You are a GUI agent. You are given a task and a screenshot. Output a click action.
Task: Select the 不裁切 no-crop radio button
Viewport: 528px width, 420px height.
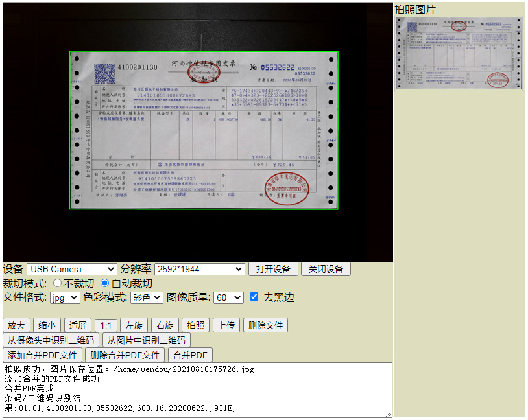click(58, 283)
